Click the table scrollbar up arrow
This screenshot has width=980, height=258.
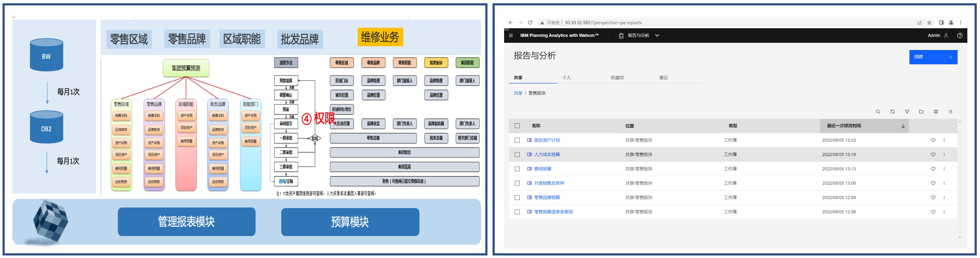[960, 122]
